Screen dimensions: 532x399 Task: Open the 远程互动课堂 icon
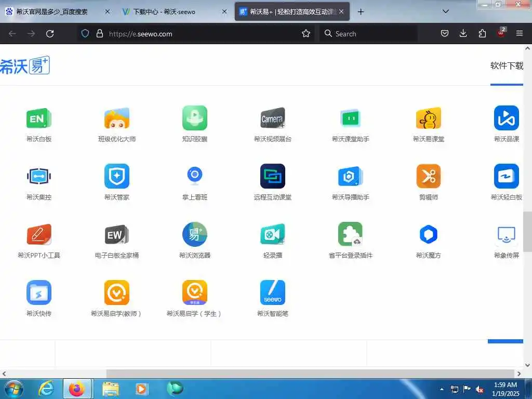[x=273, y=176]
